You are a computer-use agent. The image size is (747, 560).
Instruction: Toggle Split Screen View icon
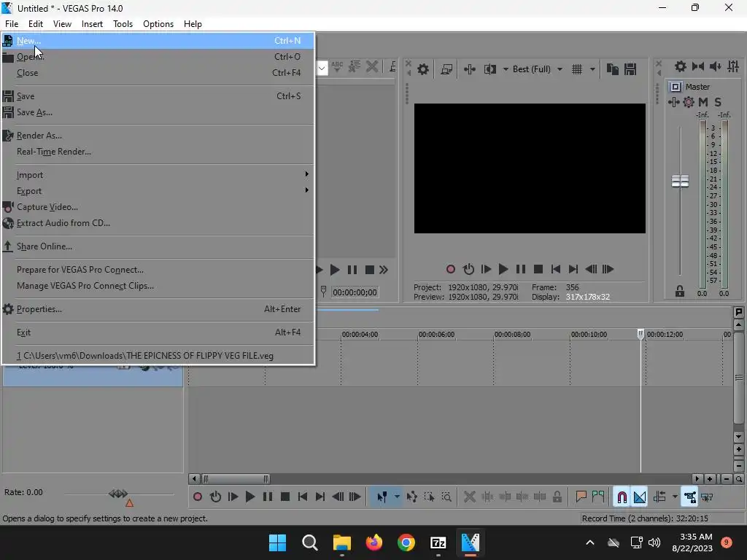[x=489, y=69]
